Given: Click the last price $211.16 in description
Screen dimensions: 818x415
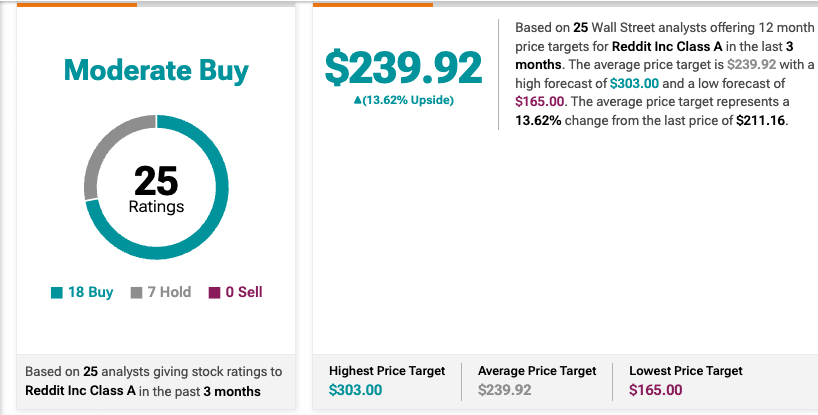Looking at the screenshot, I should click(x=761, y=120).
